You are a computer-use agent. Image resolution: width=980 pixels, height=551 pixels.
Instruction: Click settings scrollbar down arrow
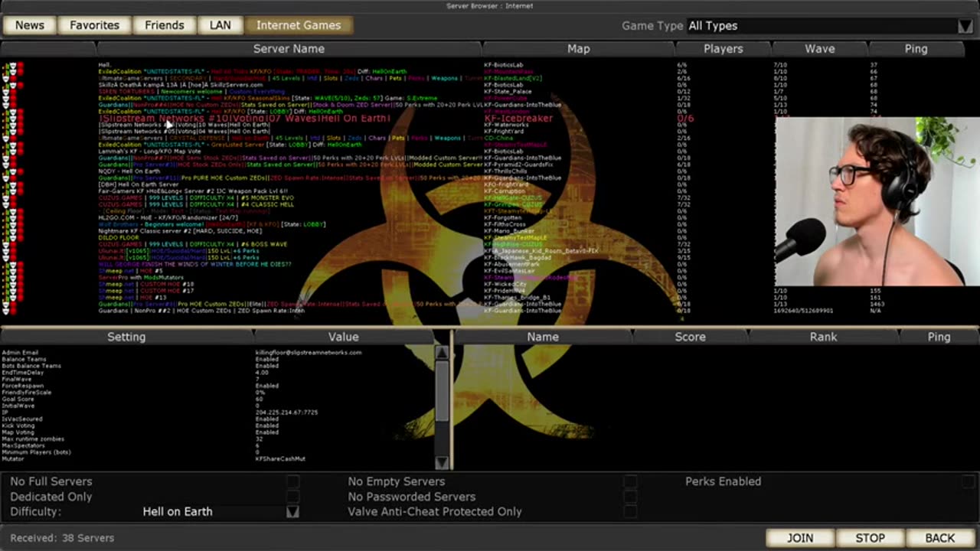(442, 462)
